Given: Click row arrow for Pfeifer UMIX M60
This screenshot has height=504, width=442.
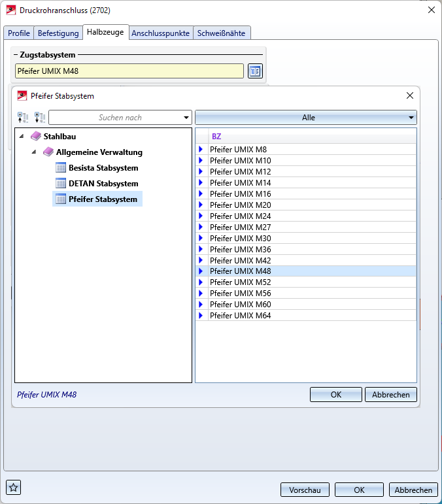Looking at the screenshot, I should 201,304.
